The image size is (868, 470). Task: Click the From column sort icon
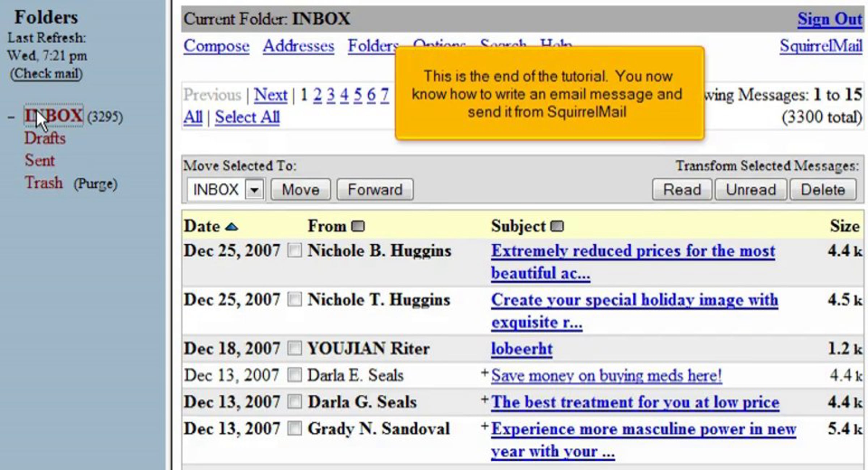click(358, 226)
